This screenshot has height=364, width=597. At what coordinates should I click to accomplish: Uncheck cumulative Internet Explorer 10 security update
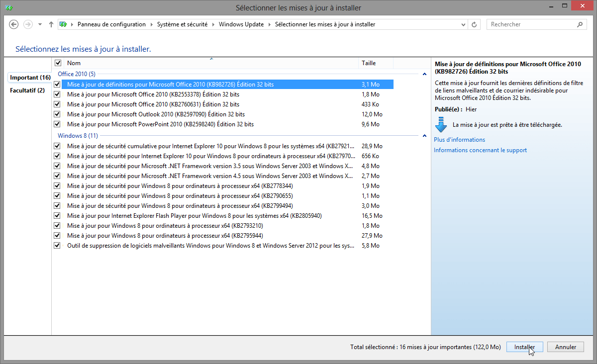(57, 146)
